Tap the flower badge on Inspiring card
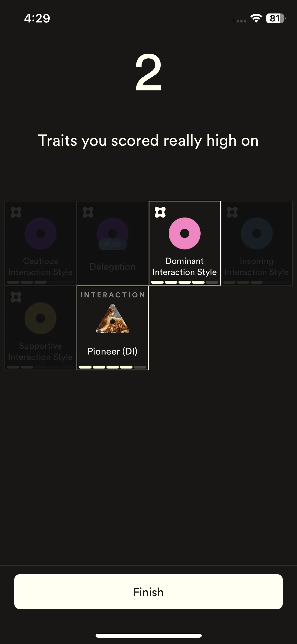Image resolution: width=297 pixels, height=644 pixels. tap(232, 212)
